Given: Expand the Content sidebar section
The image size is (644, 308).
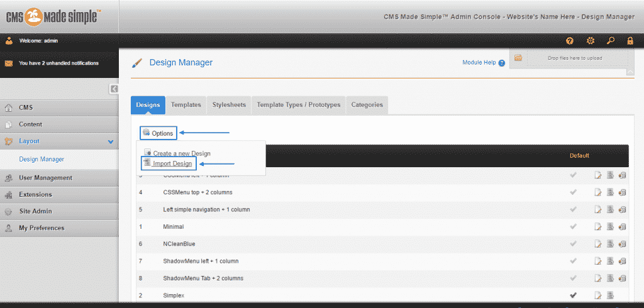Looking at the screenshot, I should tap(59, 124).
